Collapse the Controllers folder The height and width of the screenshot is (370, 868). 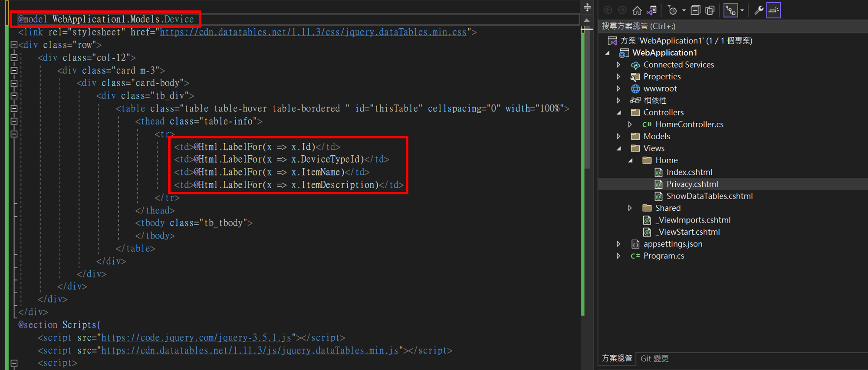coord(619,112)
